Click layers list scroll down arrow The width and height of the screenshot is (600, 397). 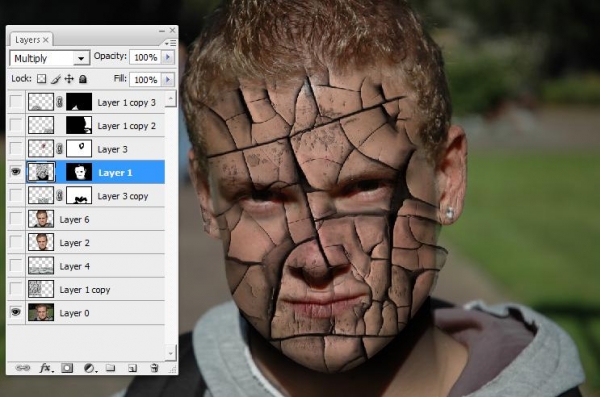pos(171,353)
